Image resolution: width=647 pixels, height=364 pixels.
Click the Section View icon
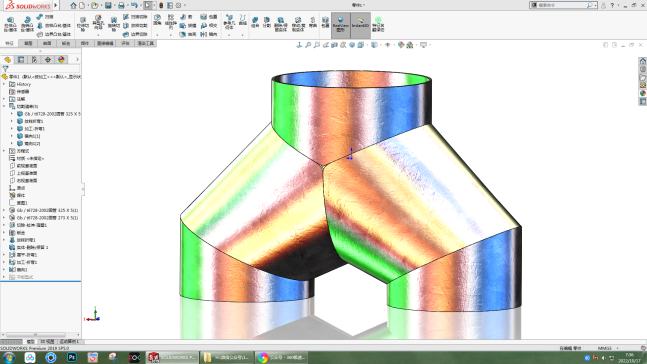point(334,45)
